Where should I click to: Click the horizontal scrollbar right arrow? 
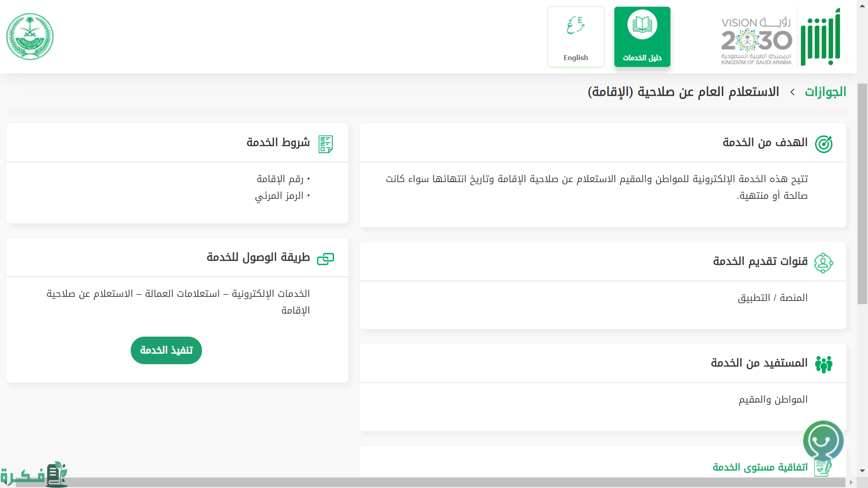click(x=851, y=483)
